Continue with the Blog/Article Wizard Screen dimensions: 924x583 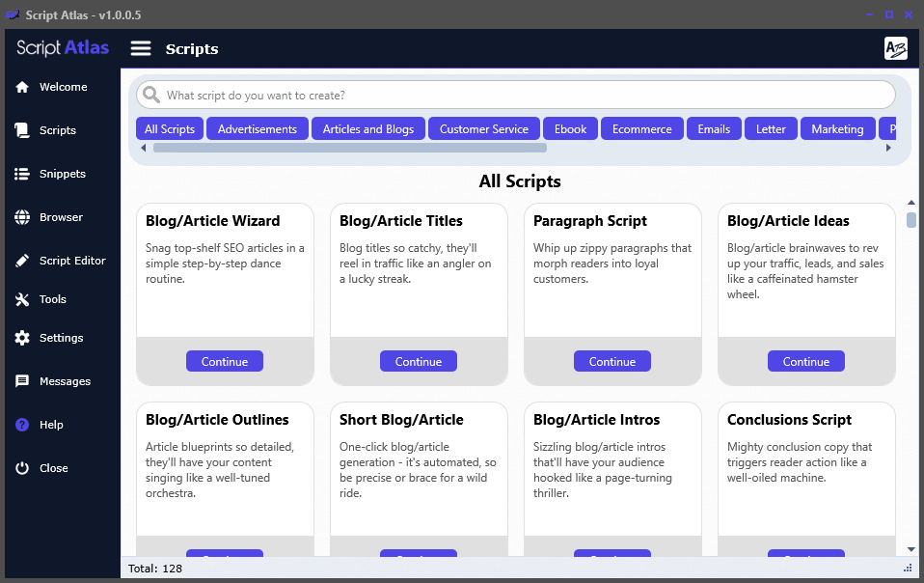[x=224, y=360]
